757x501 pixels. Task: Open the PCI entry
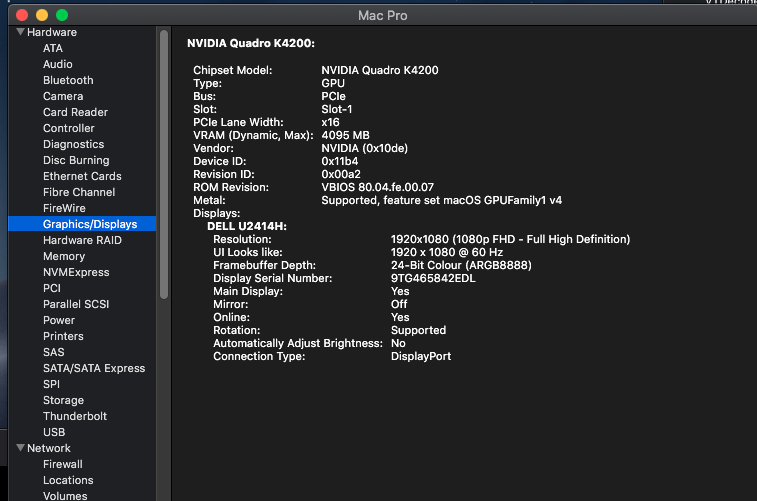click(x=52, y=288)
